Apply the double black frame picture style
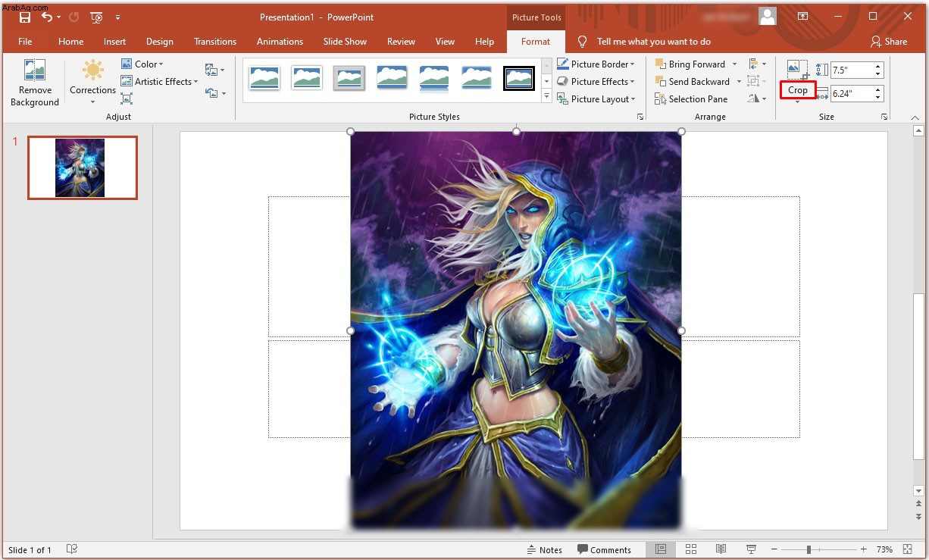Image resolution: width=929 pixels, height=560 pixels. pos(519,77)
